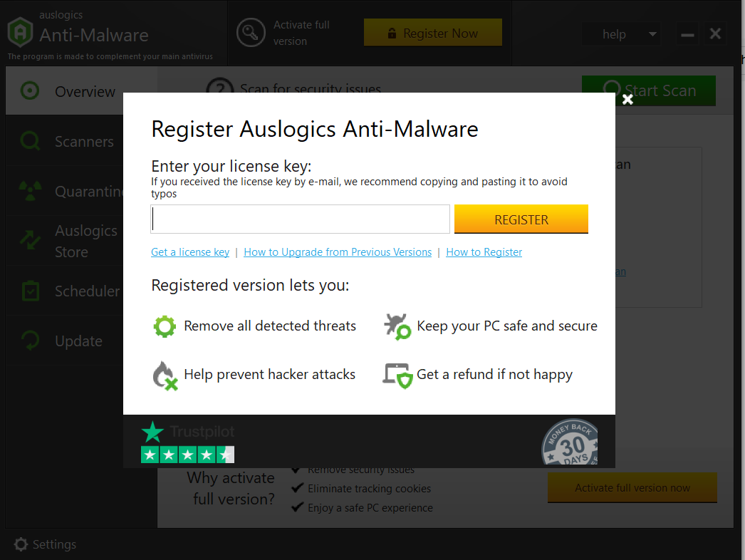745x560 pixels.
Task: Select the Scheduler calendar icon
Action: (x=30, y=291)
